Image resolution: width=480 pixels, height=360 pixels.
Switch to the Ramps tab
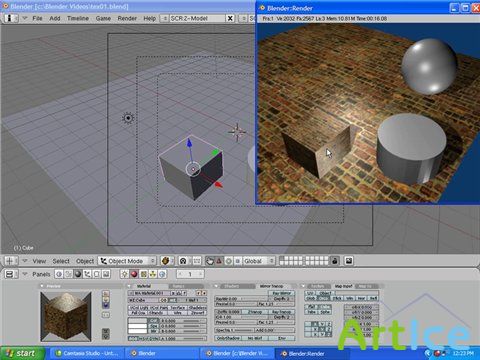tap(186, 286)
